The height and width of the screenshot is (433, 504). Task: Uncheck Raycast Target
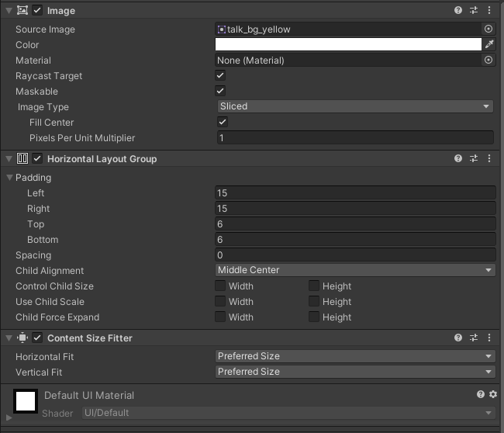(x=220, y=75)
